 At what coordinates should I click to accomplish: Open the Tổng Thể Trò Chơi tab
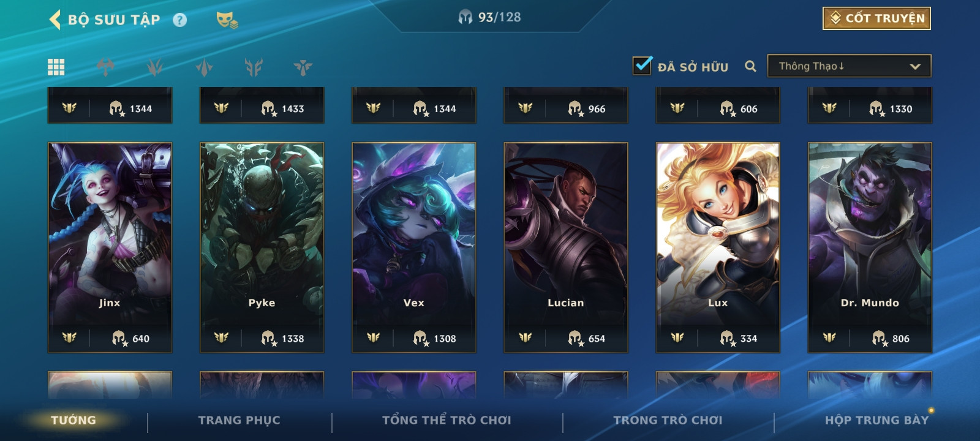click(x=447, y=420)
